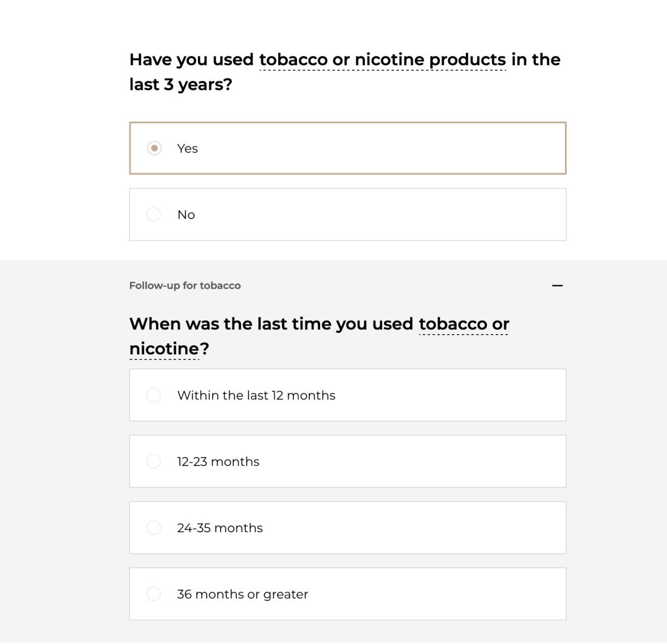The height and width of the screenshot is (644, 667).
Task: Select the Yes radio button circle
Action: [x=154, y=148]
